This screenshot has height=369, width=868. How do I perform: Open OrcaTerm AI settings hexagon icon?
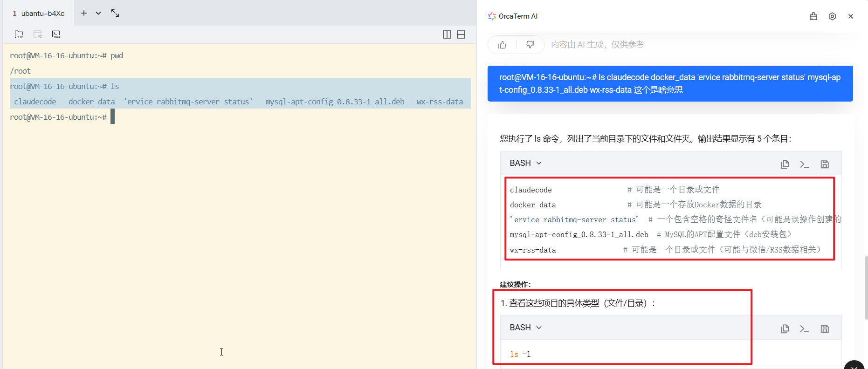pyautogui.click(x=832, y=16)
